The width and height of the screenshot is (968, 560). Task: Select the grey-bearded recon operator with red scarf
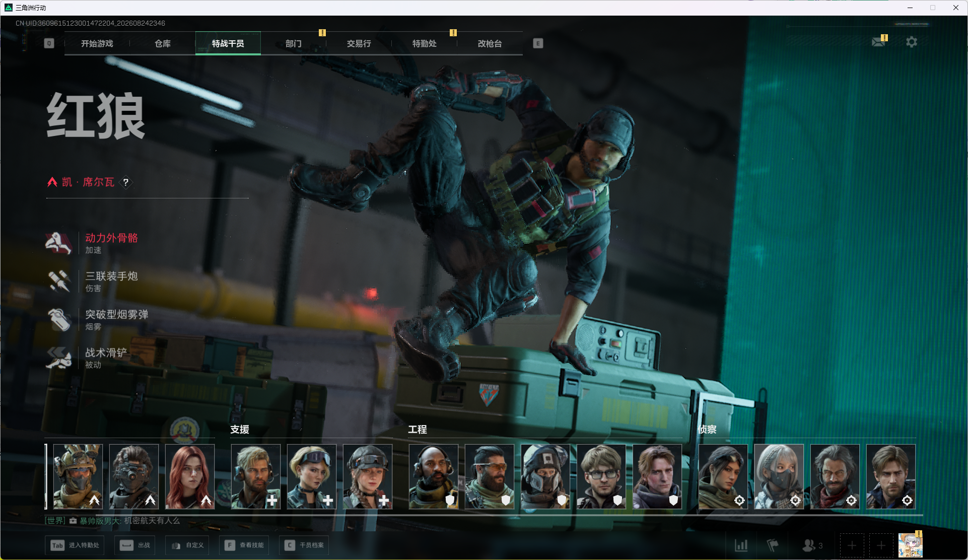pyautogui.click(x=835, y=476)
